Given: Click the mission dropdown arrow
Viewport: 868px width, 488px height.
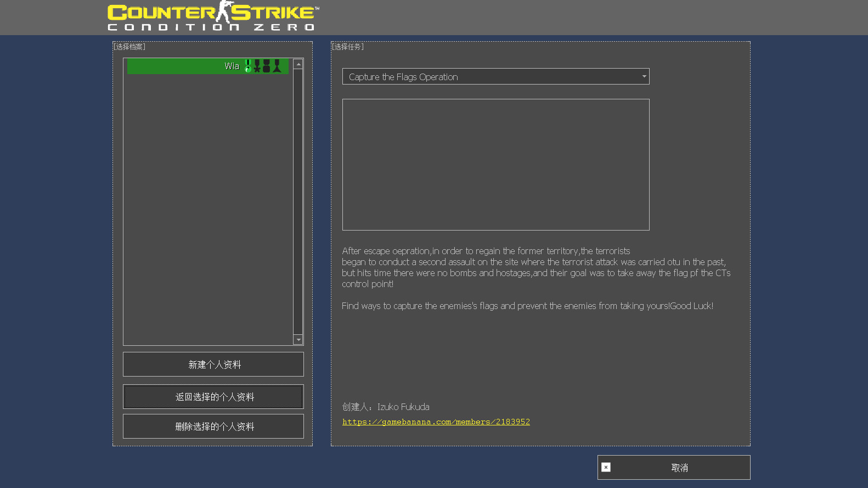Looking at the screenshot, I should pyautogui.click(x=644, y=76).
